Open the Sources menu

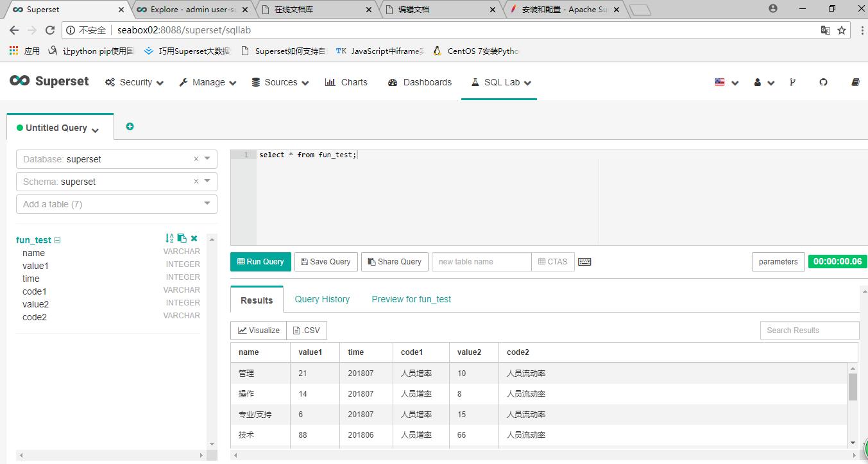(280, 82)
